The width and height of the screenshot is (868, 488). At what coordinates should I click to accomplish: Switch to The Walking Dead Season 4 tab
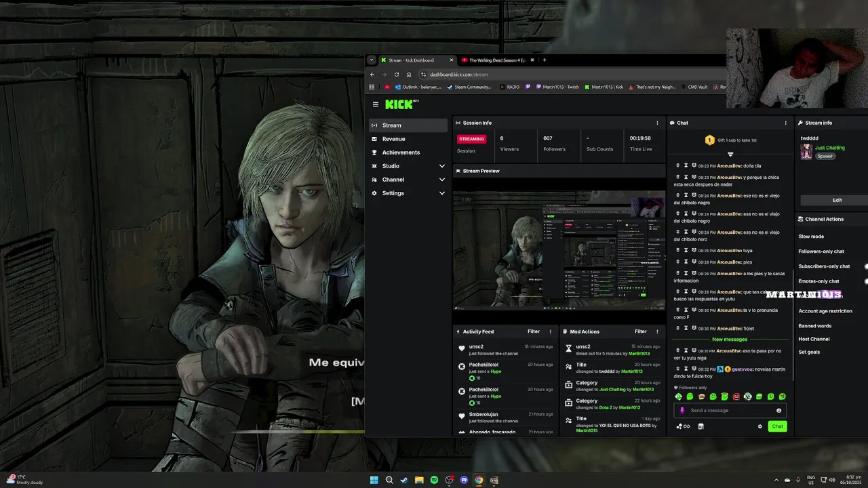tap(497, 60)
